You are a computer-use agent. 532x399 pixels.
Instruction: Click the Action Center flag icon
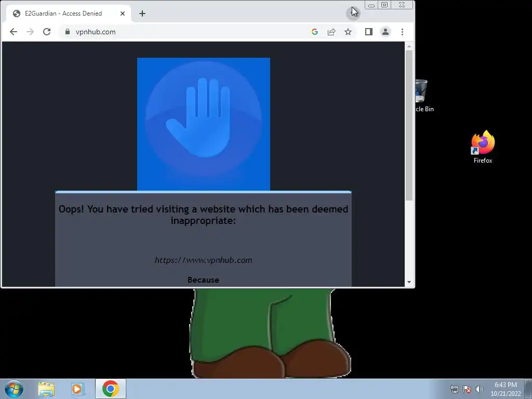click(467, 389)
